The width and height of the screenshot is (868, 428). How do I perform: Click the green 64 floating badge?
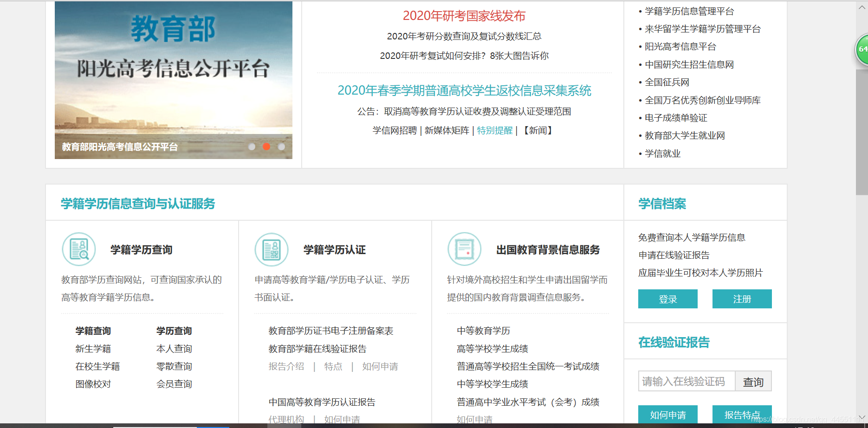tap(862, 49)
